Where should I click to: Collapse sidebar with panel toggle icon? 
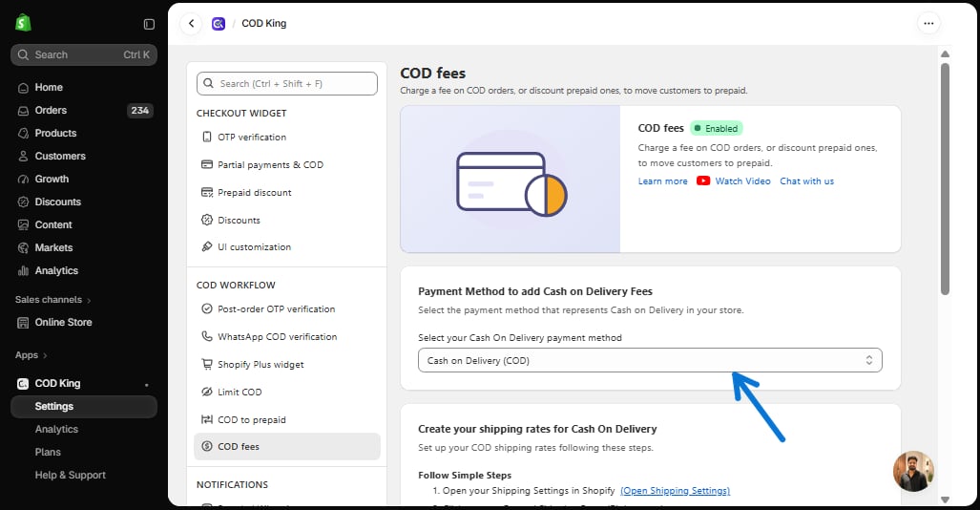click(x=149, y=24)
